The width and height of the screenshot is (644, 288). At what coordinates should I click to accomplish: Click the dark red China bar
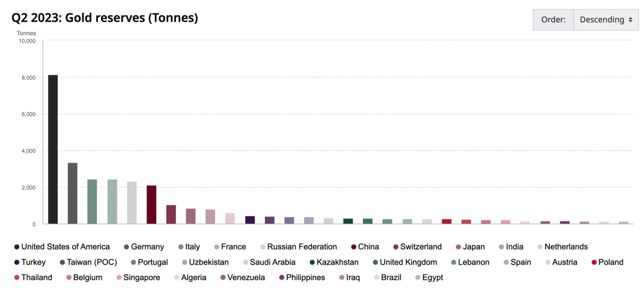[151, 205]
